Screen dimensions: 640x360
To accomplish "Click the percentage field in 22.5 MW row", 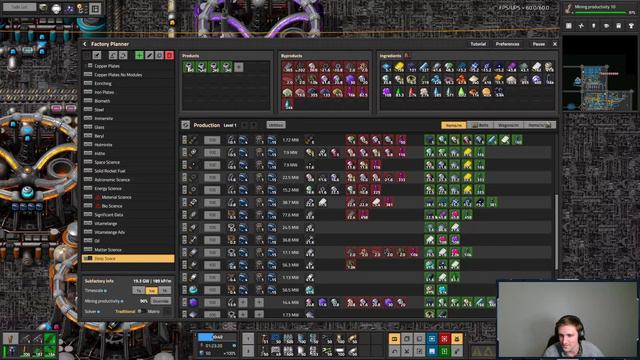I will coord(212,178).
